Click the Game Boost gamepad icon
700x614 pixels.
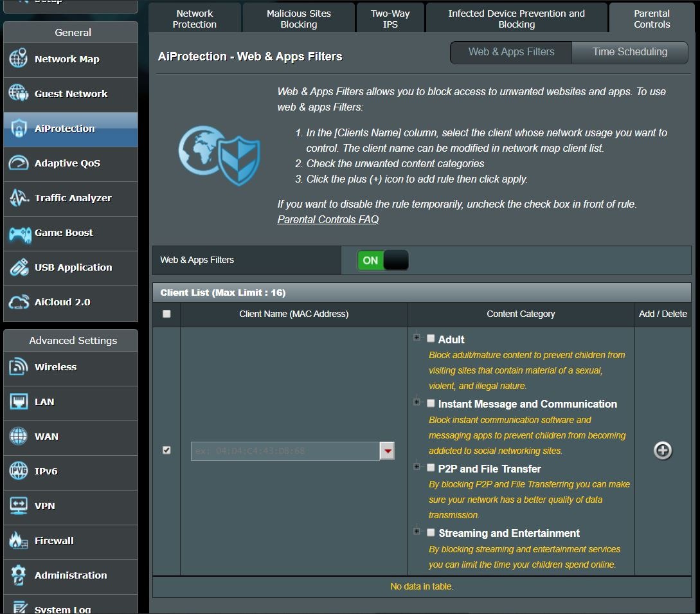click(x=19, y=233)
